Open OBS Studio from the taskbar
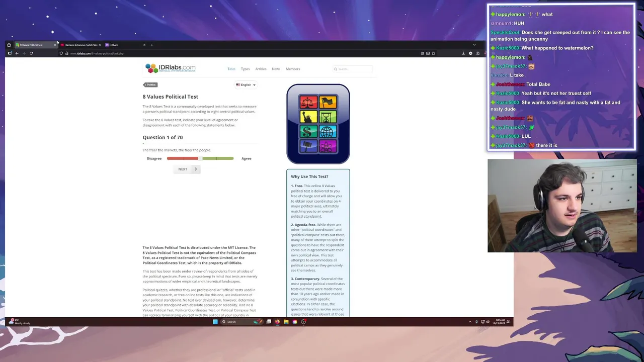644x362 pixels. [x=303, y=322]
